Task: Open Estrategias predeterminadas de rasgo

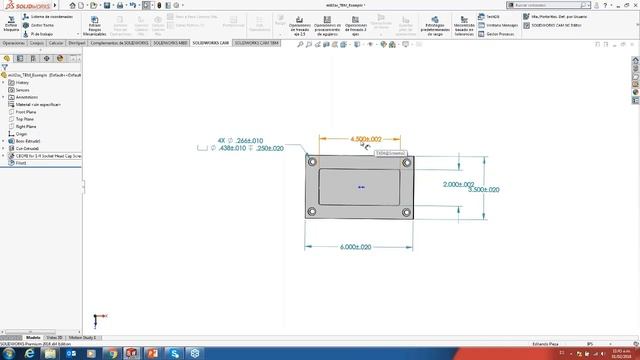Action: click(x=435, y=26)
